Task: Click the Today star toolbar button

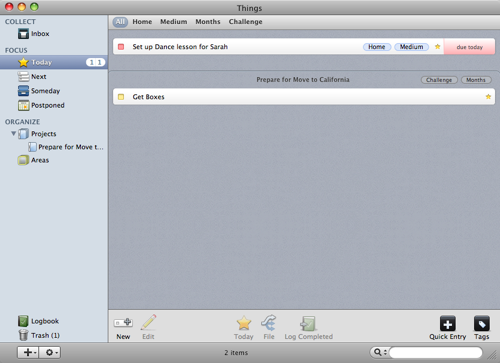Action: point(244,327)
